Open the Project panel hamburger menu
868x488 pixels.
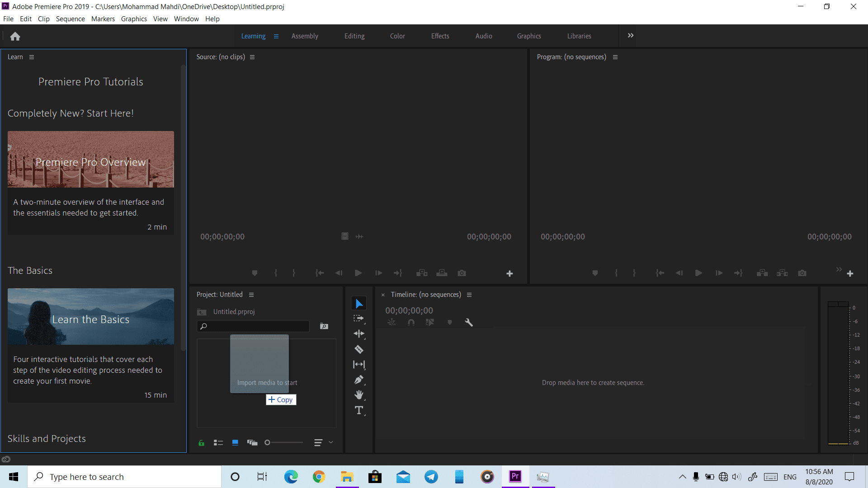click(251, 295)
